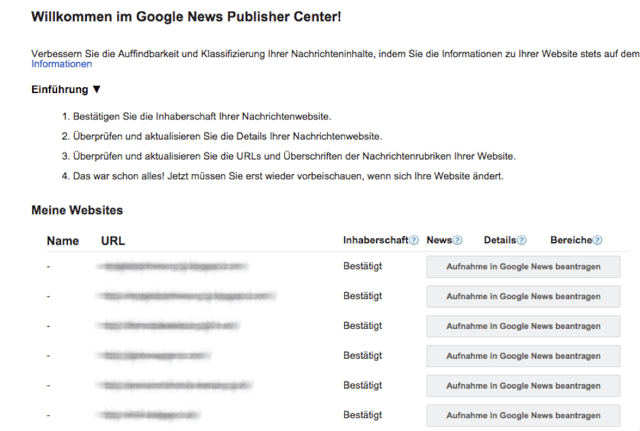
Task: Click the Details column header text
Action: pos(500,240)
